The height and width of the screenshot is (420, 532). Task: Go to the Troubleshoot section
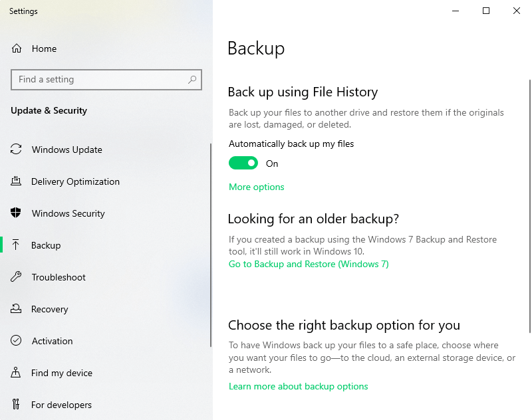pos(59,277)
